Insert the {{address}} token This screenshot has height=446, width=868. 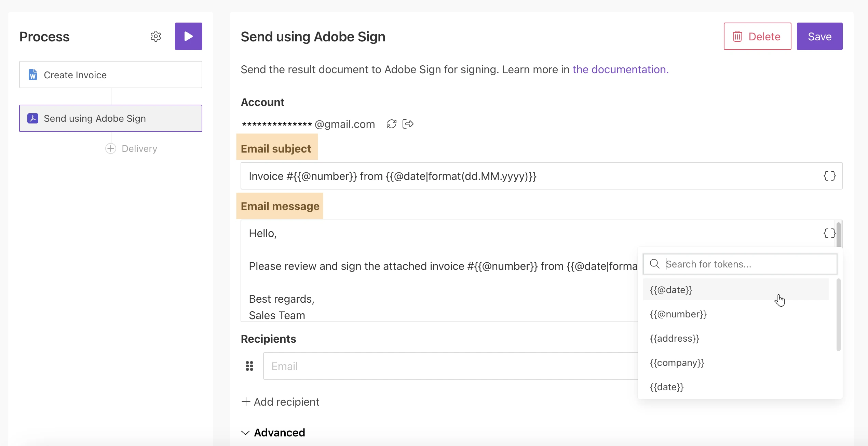pos(736,338)
